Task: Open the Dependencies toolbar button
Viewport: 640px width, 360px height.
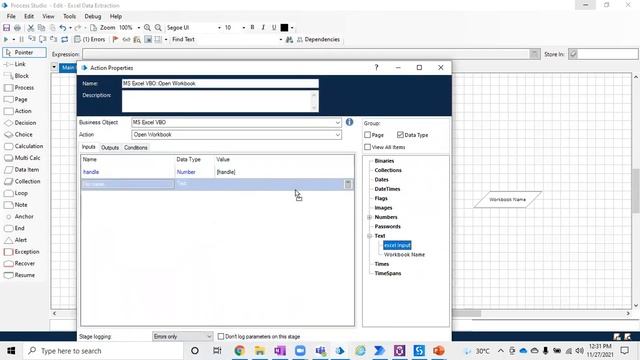Action: pos(318,40)
